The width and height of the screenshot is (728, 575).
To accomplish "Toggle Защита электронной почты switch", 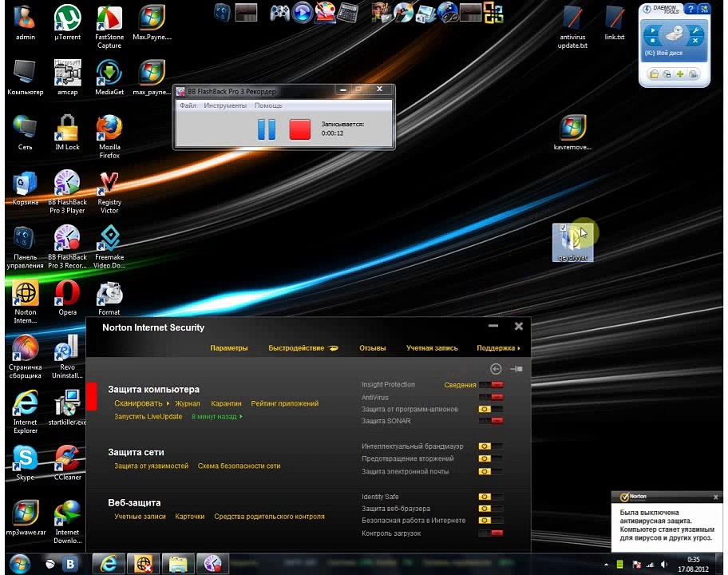I will [x=491, y=471].
